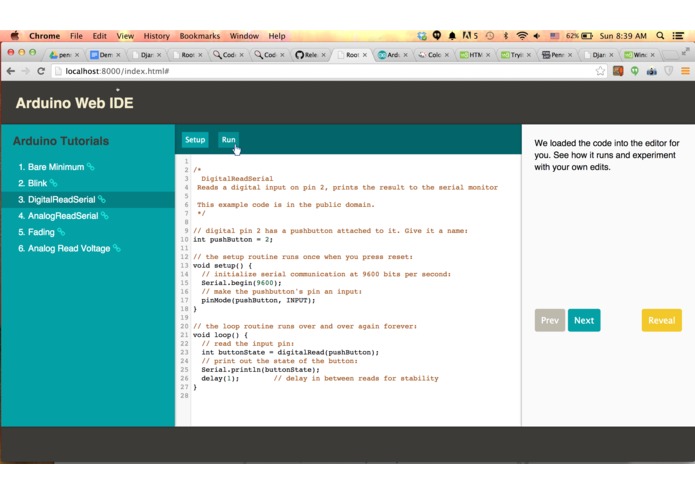
Task: Open the AnalogReadSerial tutorial
Action: [x=63, y=216]
